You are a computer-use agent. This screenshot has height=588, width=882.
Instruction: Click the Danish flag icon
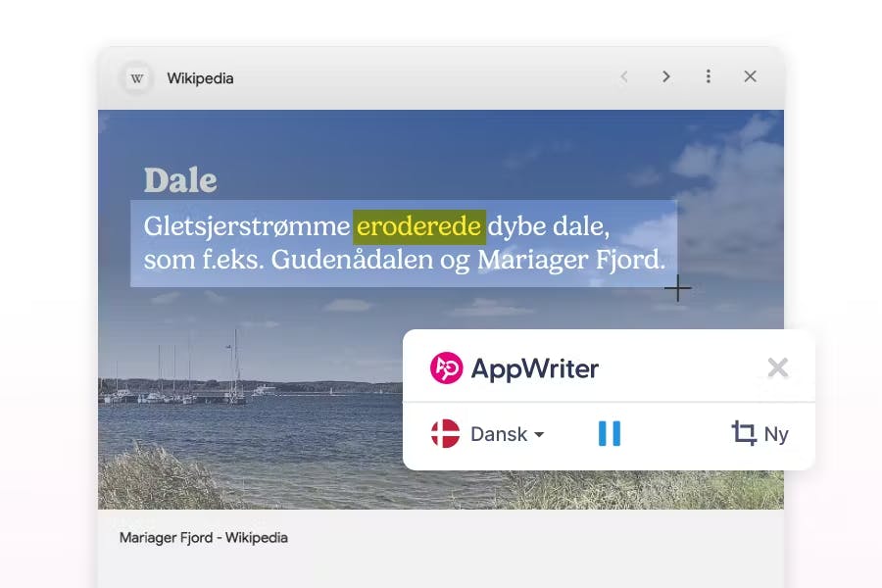[446, 433]
